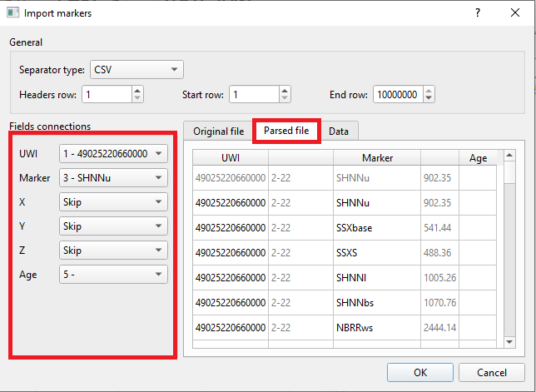Screen dimensions: 536x392
Task: Click the UWI cell in NBRRws row
Action: pyautogui.click(x=231, y=327)
